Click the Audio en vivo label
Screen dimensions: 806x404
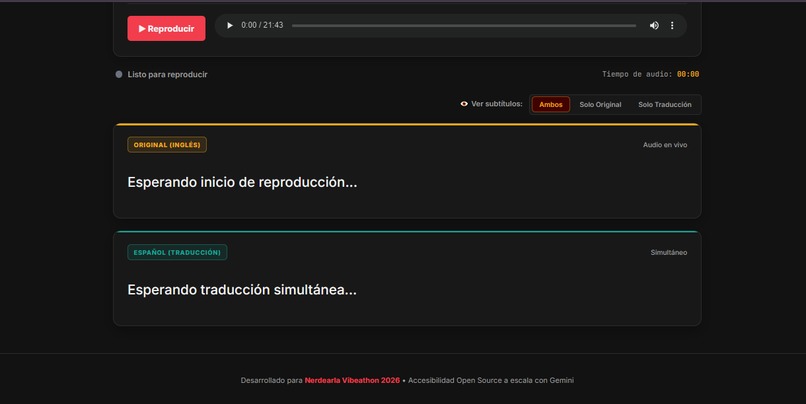coord(665,145)
